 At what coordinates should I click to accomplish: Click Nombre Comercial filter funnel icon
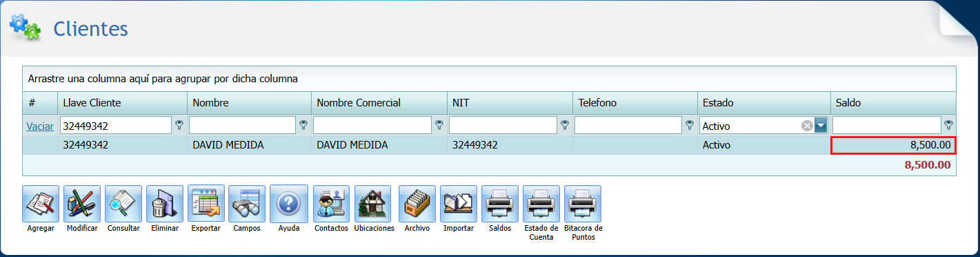(x=439, y=125)
